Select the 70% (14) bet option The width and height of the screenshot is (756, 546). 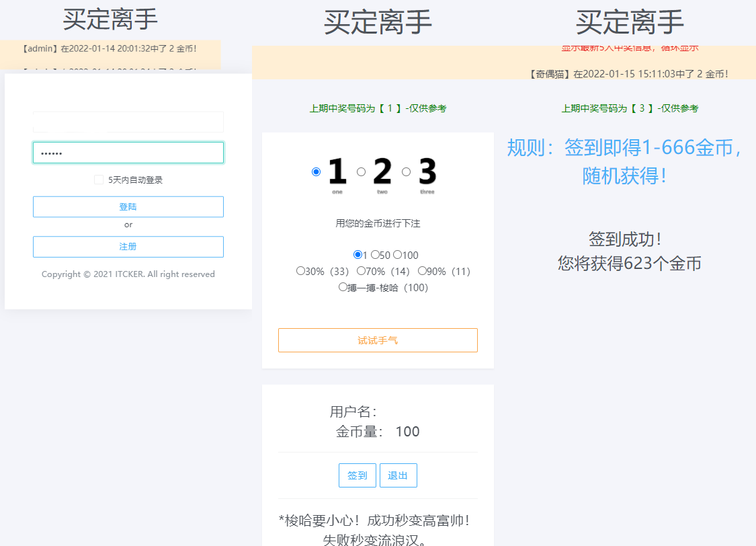click(x=361, y=270)
